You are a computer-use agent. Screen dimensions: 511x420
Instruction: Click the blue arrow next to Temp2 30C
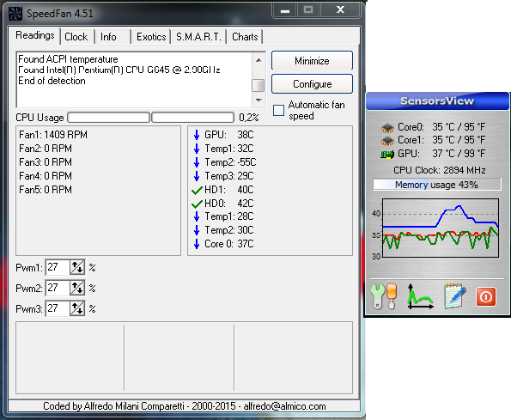197,230
